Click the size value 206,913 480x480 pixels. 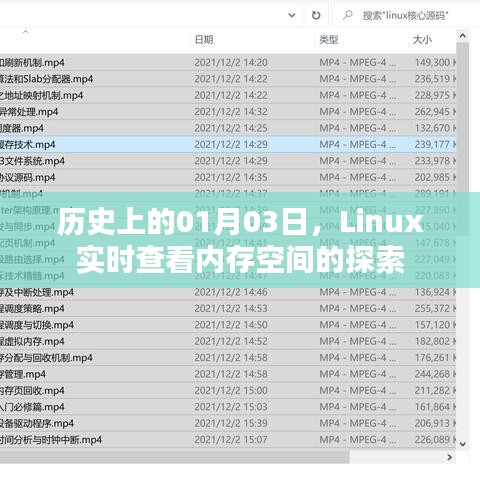pos(432,423)
